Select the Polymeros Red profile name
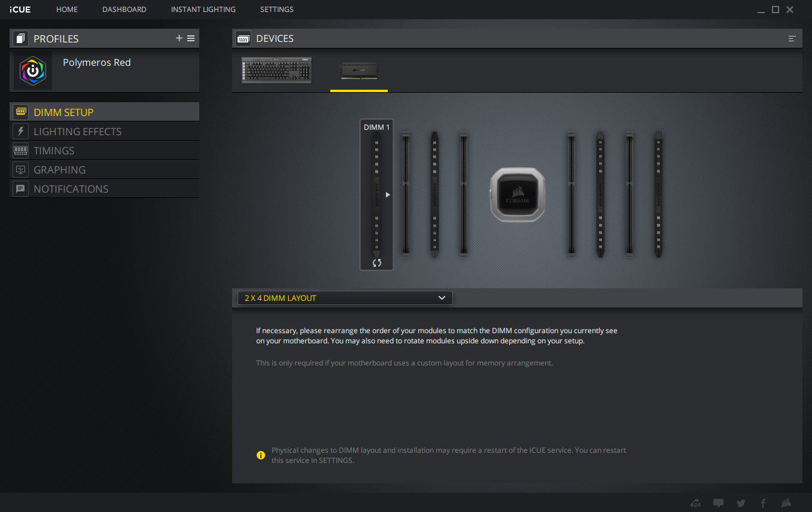The height and width of the screenshot is (512, 812). (x=97, y=63)
